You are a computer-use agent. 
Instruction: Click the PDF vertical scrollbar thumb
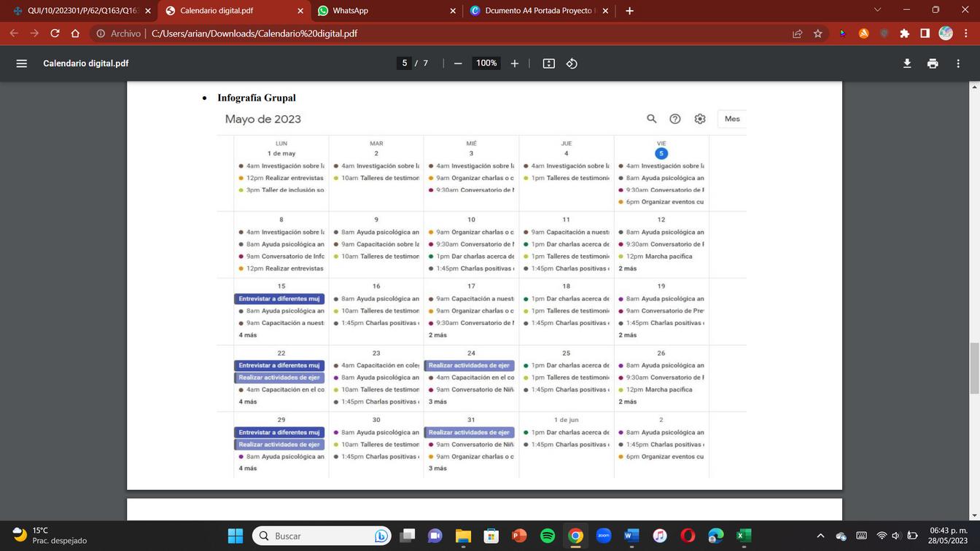(x=973, y=368)
